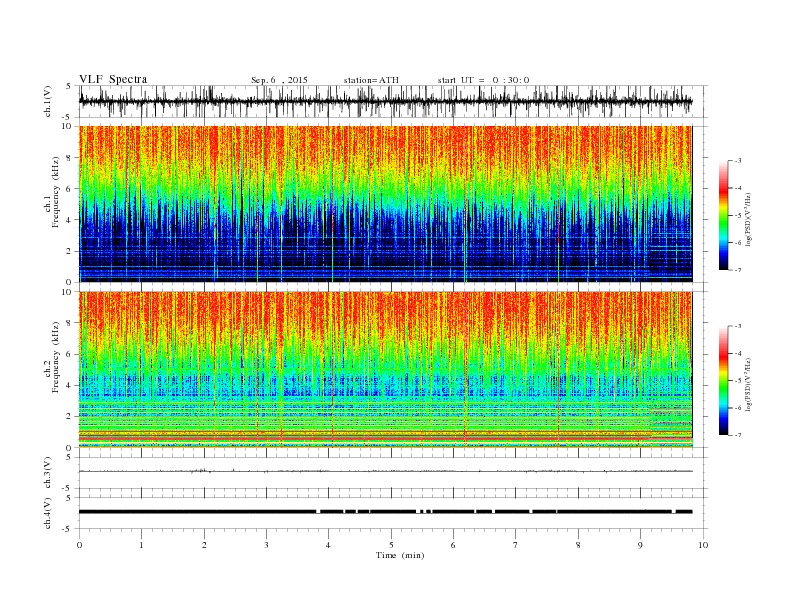Screen dimensions: 792x612
Task: Click the ch.2 "Frequency (kHz)" axis label
Action: point(56,356)
